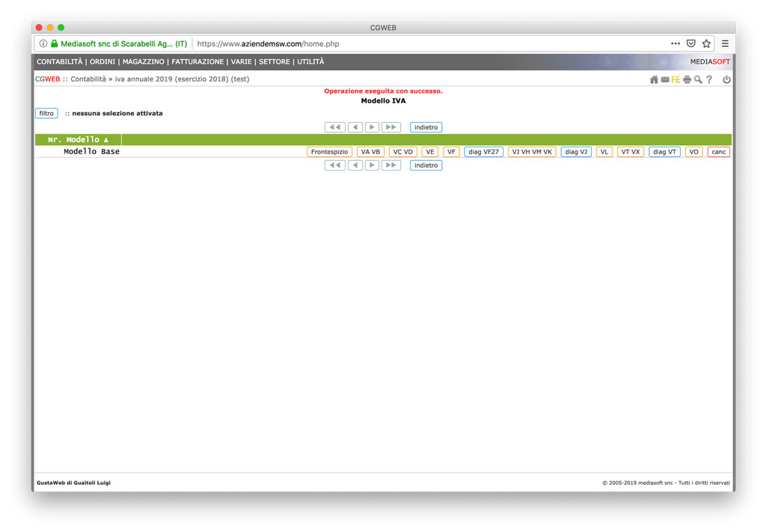Go to last page using top fast-forward arrows
This screenshot has height=532, width=766.
(x=390, y=127)
